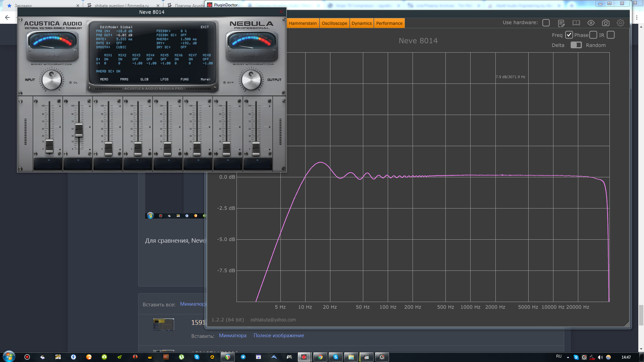Switch to the Oscilloscope tab

[334, 23]
